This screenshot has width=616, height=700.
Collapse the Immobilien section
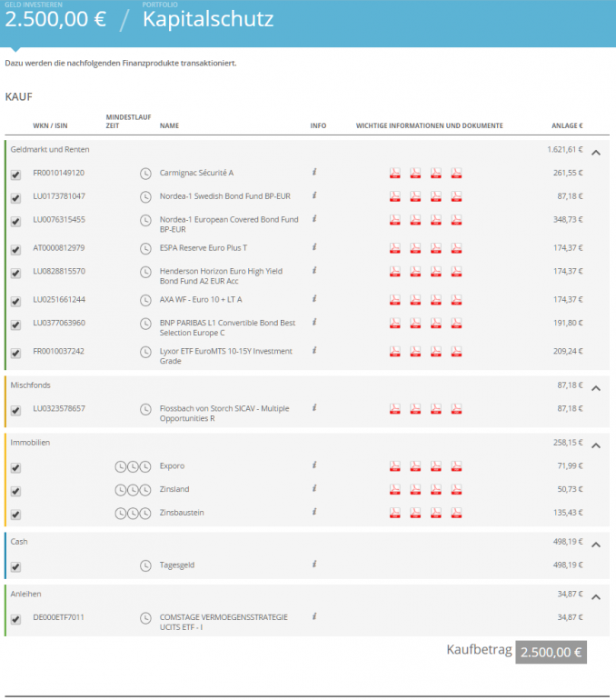(596, 445)
